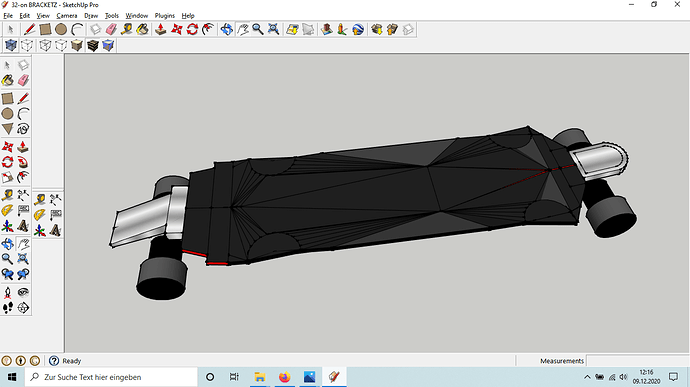Open Firefox from the taskbar
The image size is (690, 387).
pyautogui.click(x=285, y=377)
